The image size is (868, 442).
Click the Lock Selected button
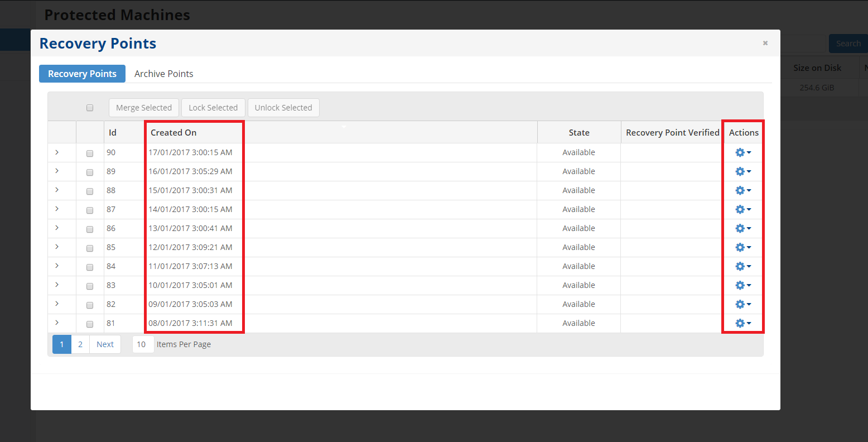coord(213,108)
